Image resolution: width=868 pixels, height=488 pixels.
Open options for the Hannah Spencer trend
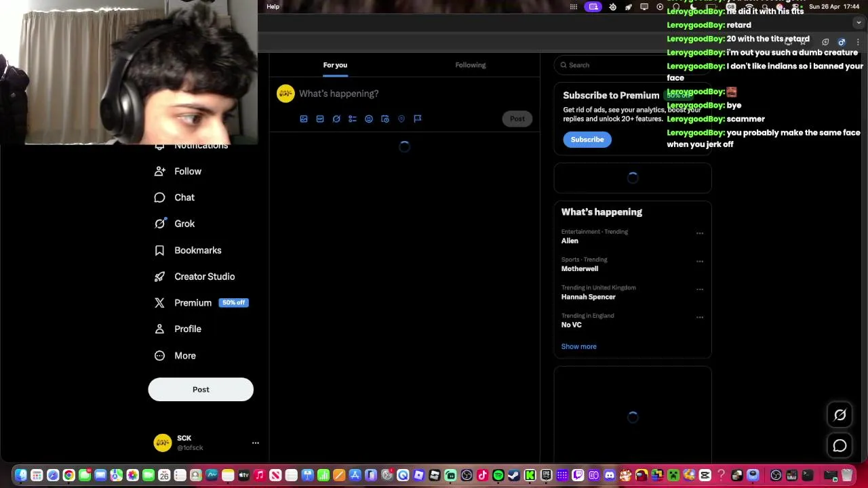click(x=700, y=289)
